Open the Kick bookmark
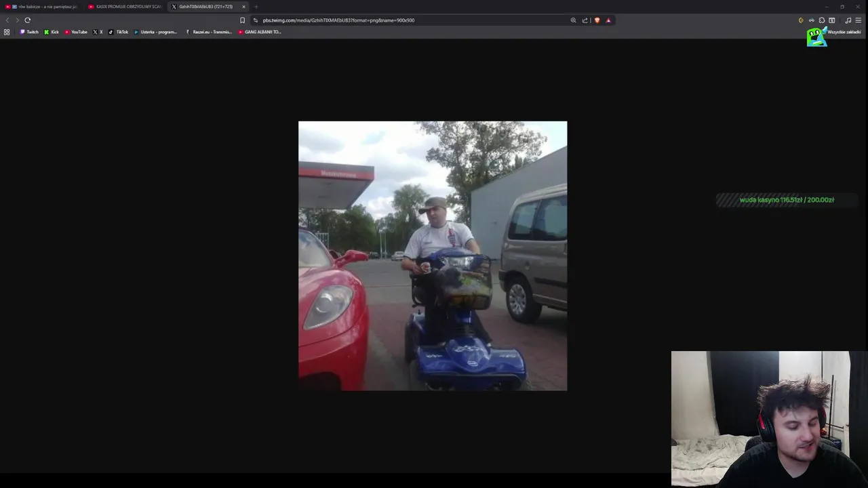This screenshot has height=488, width=868. click(52, 32)
